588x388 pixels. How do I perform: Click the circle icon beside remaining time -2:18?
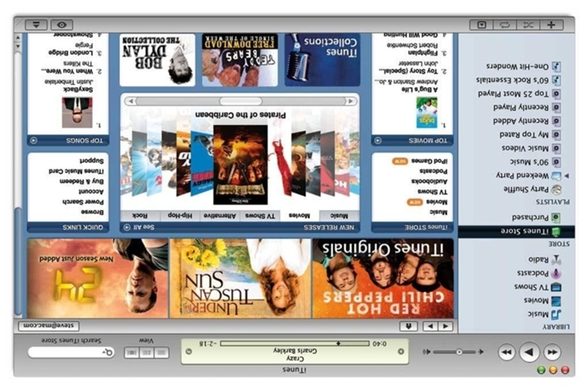pyautogui.click(x=189, y=351)
